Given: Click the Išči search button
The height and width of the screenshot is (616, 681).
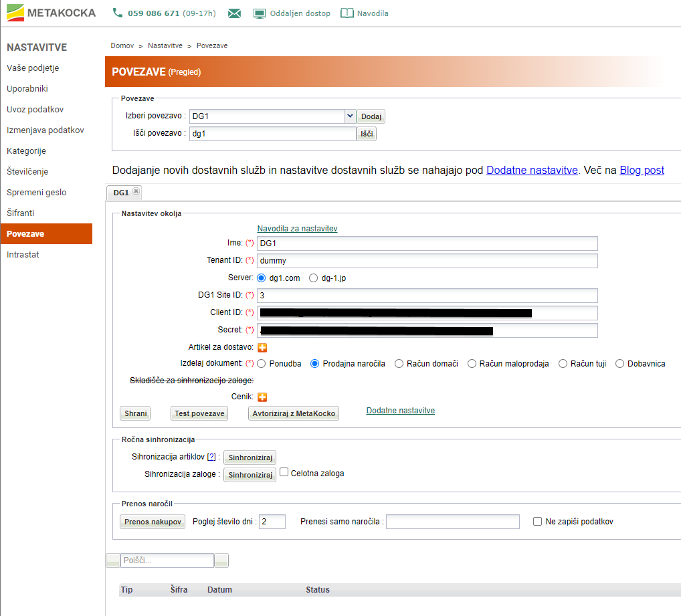Looking at the screenshot, I should [x=367, y=134].
